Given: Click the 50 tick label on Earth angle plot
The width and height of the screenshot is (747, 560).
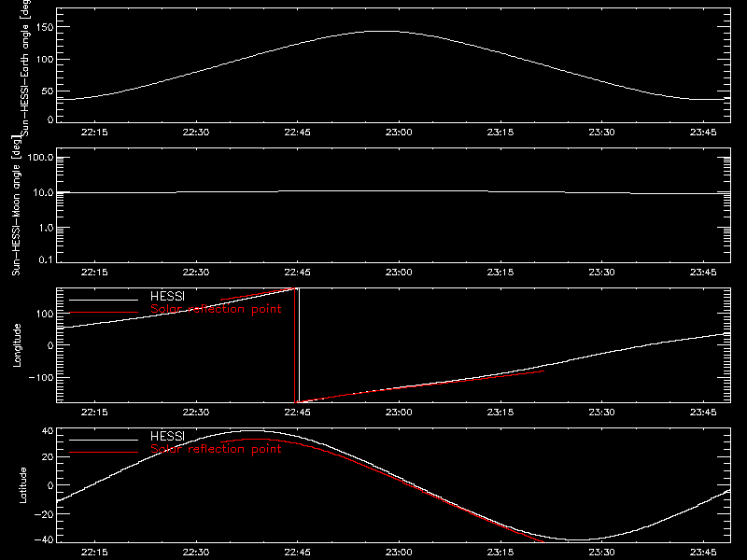Looking at the screenshot, I should (48, 91).
